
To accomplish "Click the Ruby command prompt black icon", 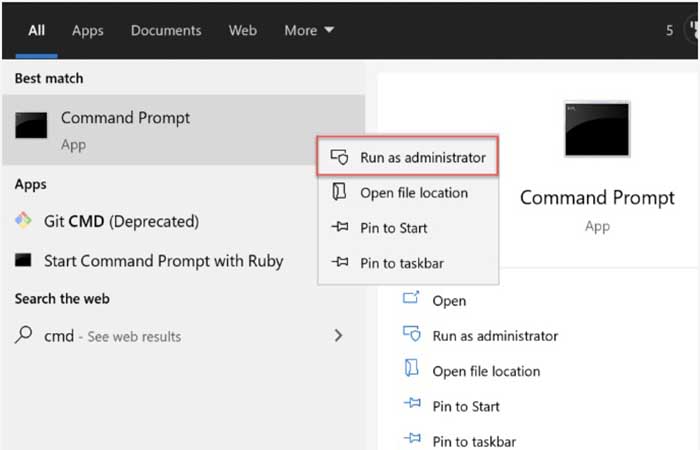I will pyautogui.click(x=23, y=260).
